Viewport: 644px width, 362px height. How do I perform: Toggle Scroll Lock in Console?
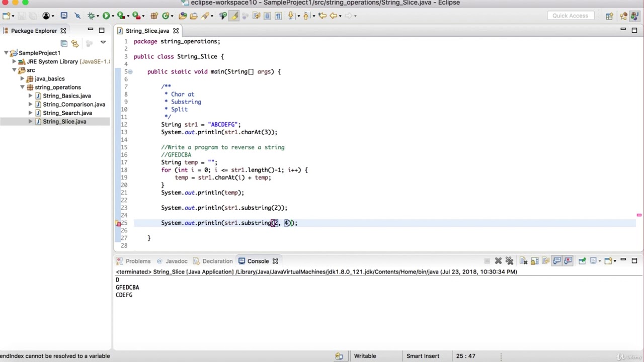(x=534, y=261)
